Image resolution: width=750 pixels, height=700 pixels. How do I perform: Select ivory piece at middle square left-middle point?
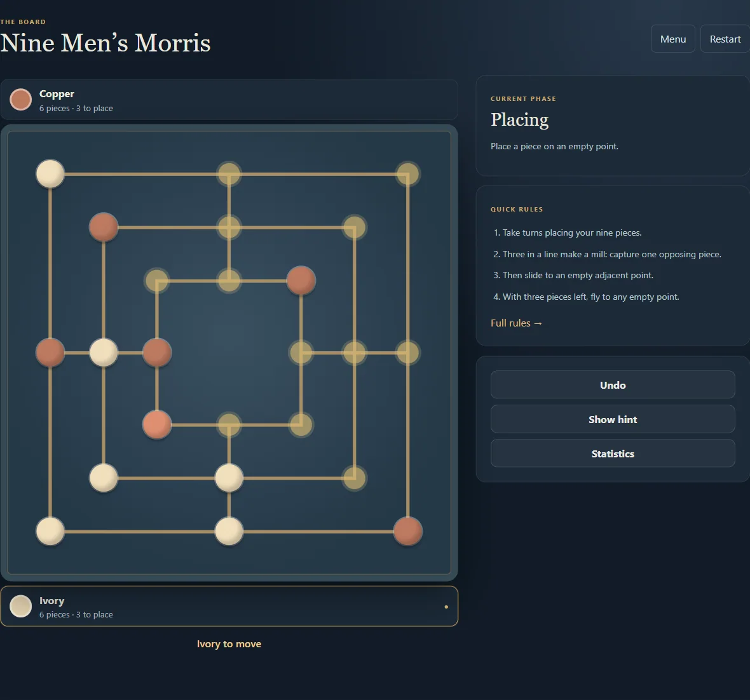pos(104,353)
